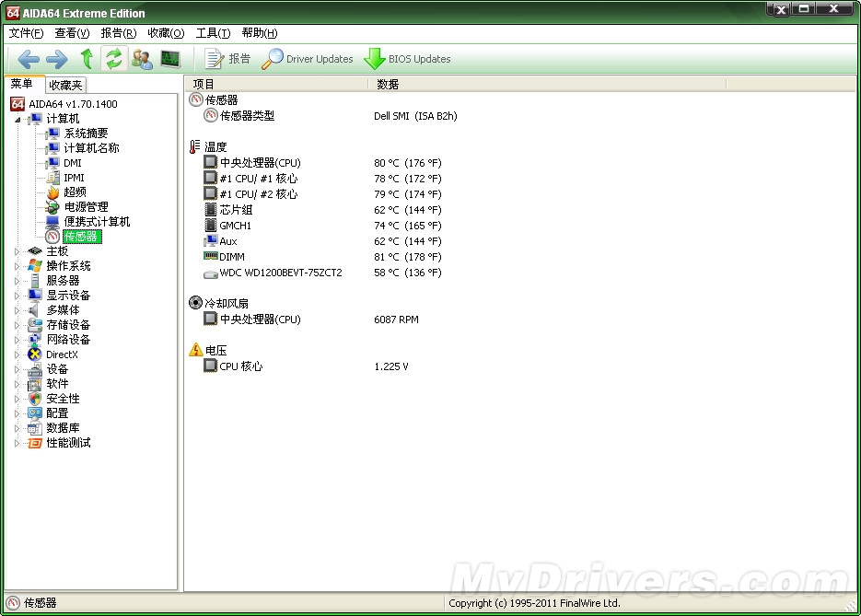Expand the 主板 node
This screenshot has height=616, width=861.
coord(17,251)
